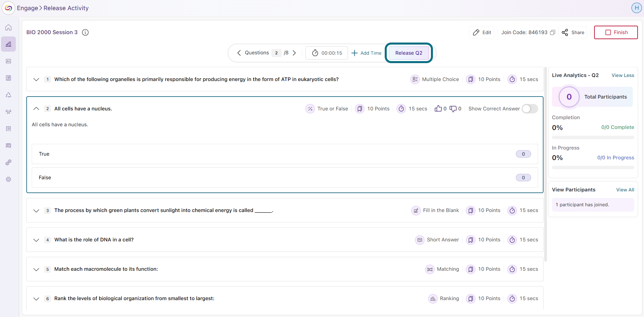Click question 2 points bookmark icon
The image size is (644, 317).
pos(360,109)
